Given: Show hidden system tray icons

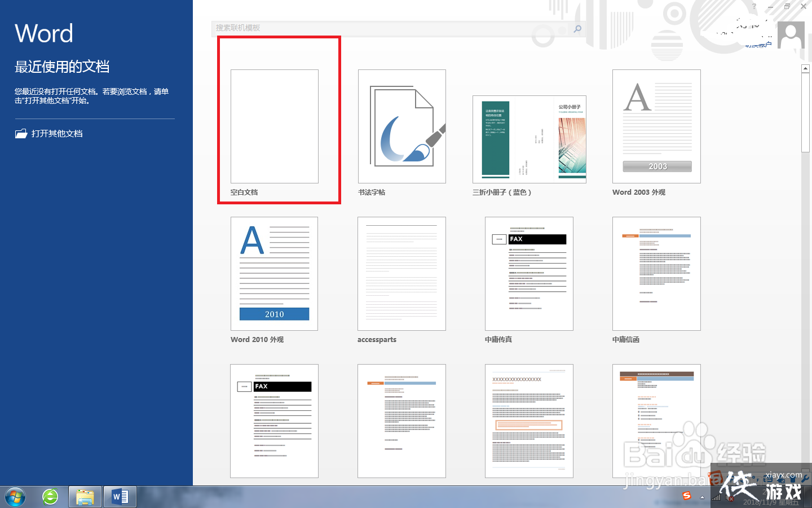Looking at the screenshot, I should (x=702, y=497).
